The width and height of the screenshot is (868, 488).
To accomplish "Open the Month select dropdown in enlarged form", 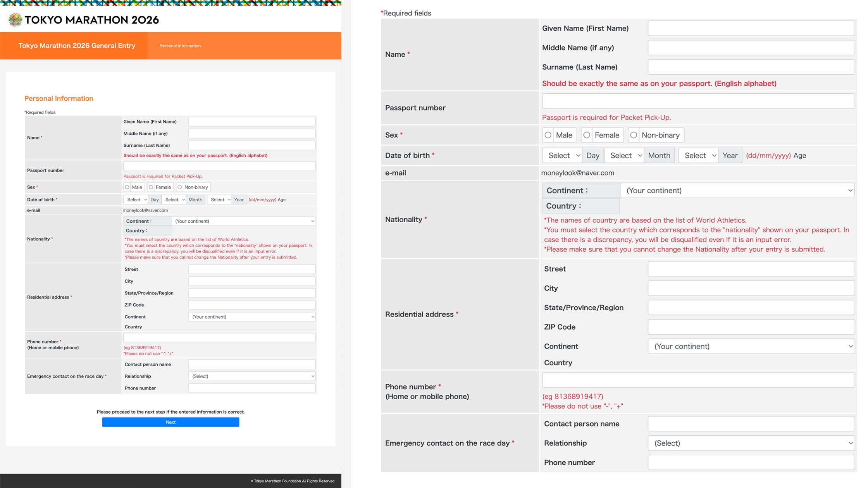I will pyautogui.click(x=624, y=156).
